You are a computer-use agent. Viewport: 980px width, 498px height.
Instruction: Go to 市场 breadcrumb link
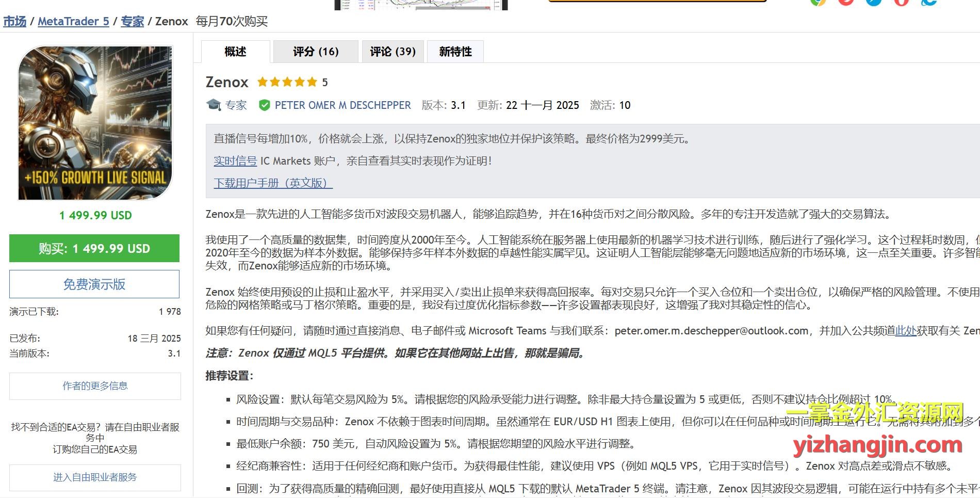14,22
